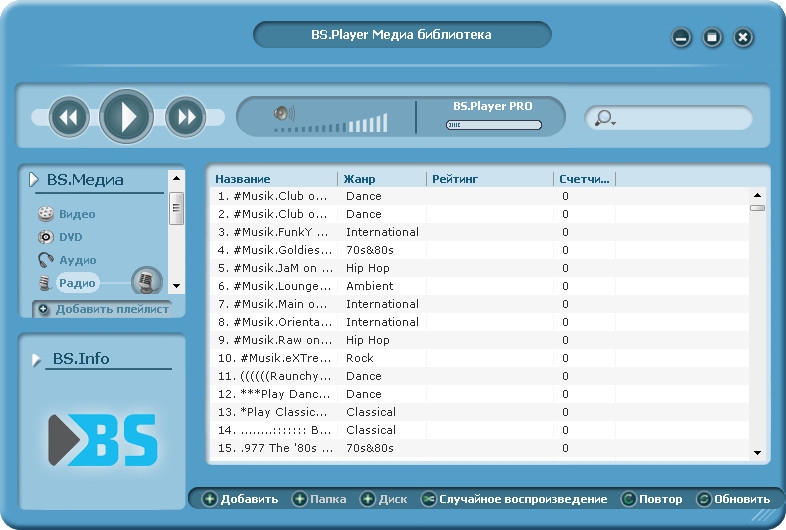Click the Диск plus icon
Viewport: 786px width, 530px height.
coord(368,499)
